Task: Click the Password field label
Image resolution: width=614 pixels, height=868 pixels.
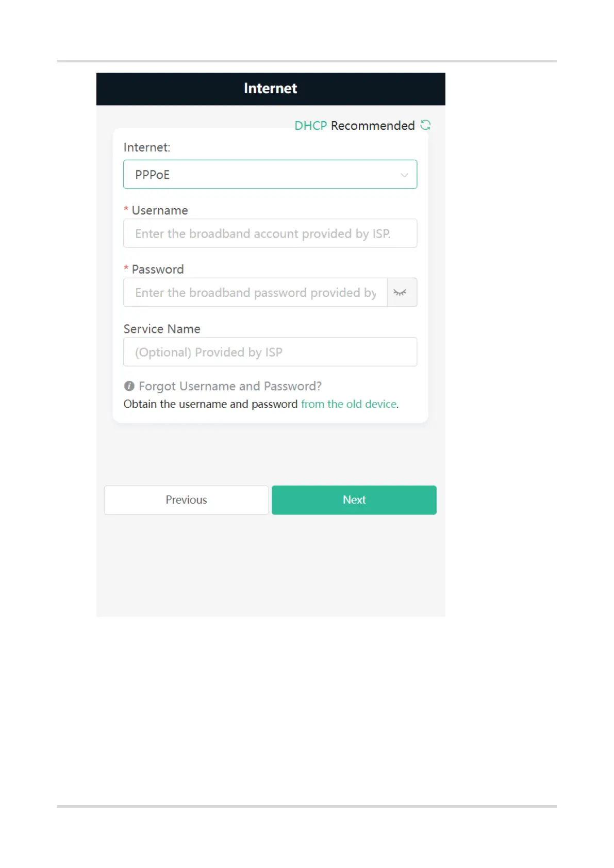Action: point(158,270)
